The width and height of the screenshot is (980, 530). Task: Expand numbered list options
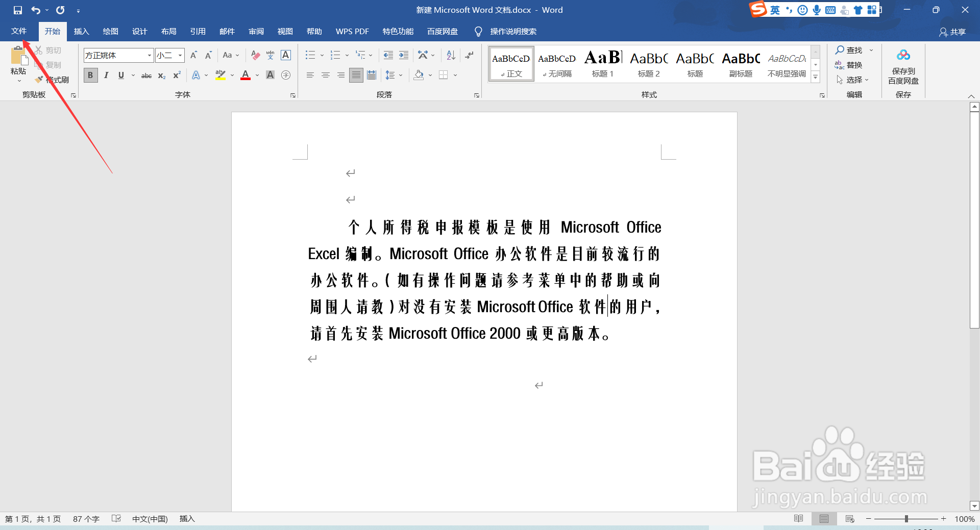[x=347, y=55]
